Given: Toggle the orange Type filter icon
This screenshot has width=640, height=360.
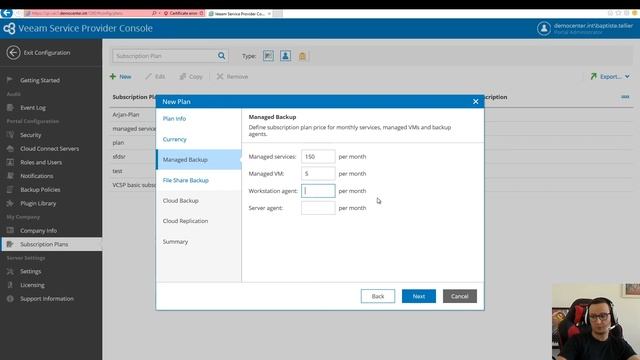Looking at the screenshot, I should 302,56.
